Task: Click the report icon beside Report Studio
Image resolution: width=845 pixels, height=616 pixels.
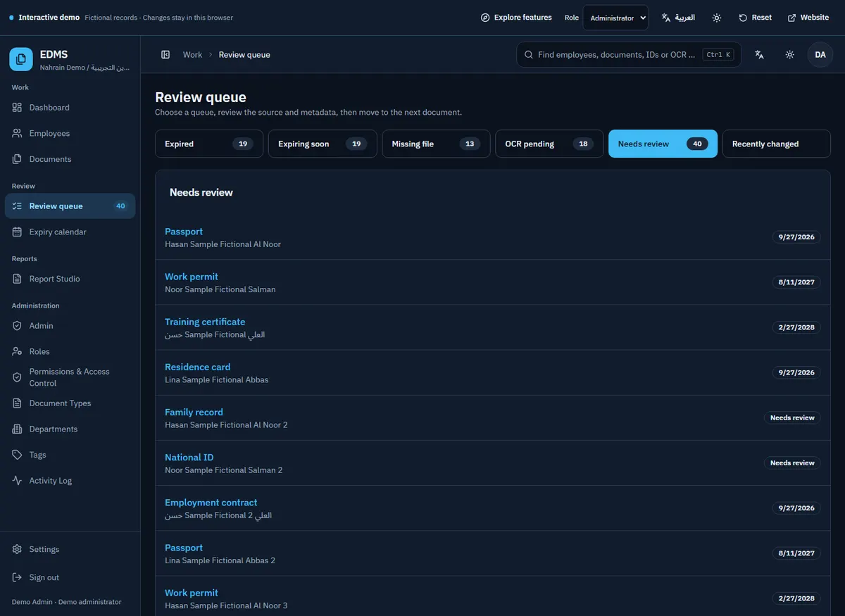Action: [18, 279]
